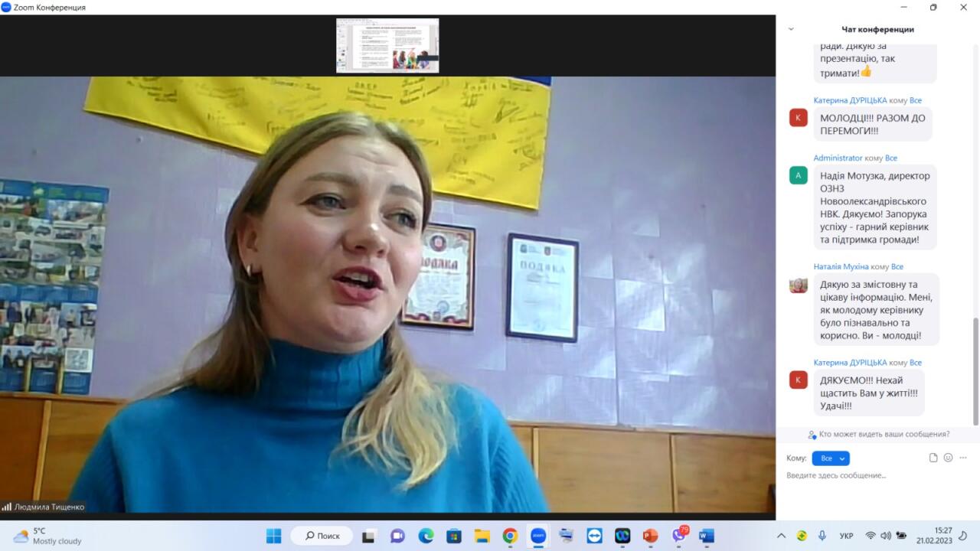Click the Zoom logo in title bar

click(6, 7)
